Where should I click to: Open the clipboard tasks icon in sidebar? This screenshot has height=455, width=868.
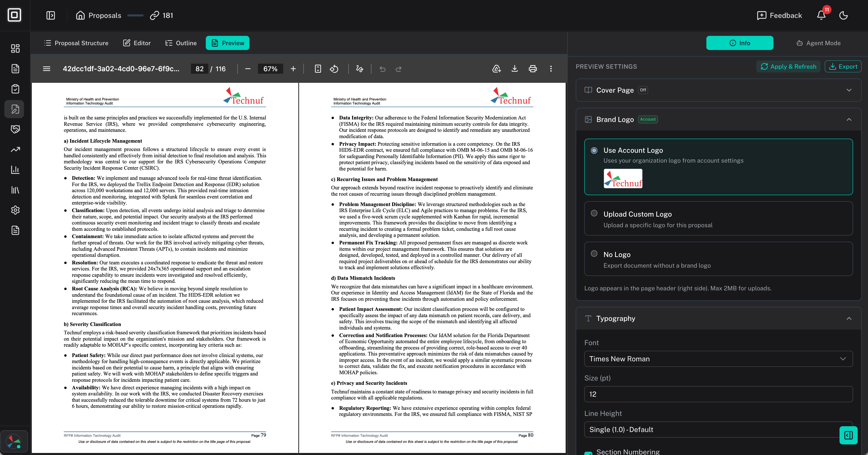tap(15, 89)
